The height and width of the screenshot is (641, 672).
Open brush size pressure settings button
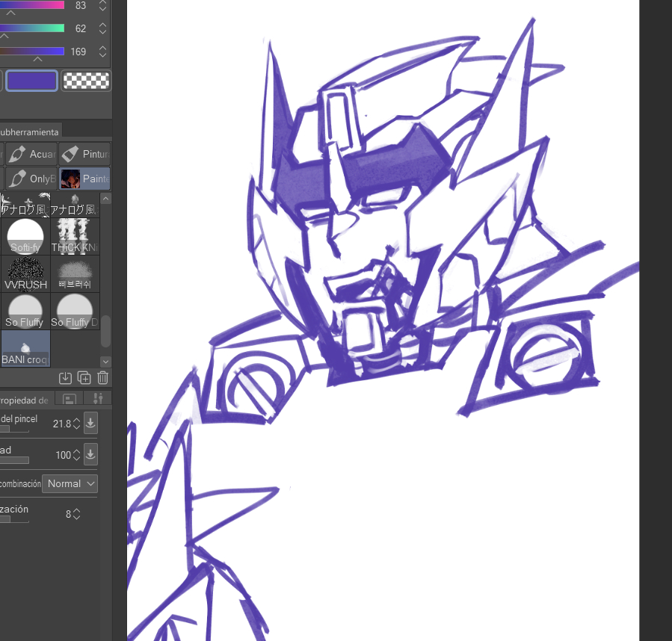click(x=90, y=424)
